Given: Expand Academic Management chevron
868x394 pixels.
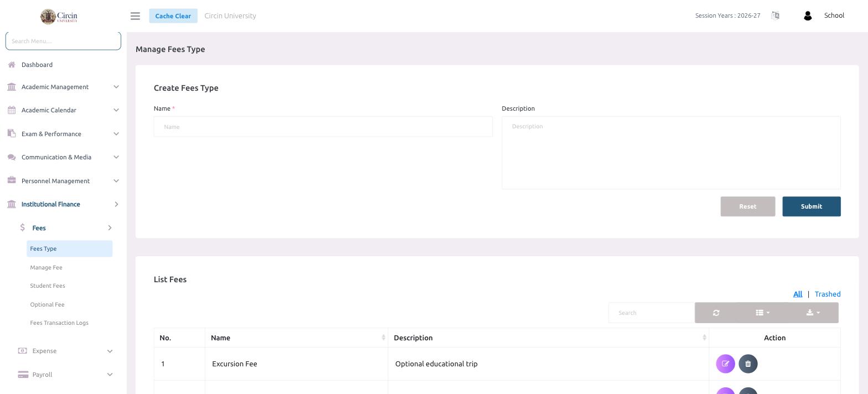Looking at the screenshot, I should point(116,87).
